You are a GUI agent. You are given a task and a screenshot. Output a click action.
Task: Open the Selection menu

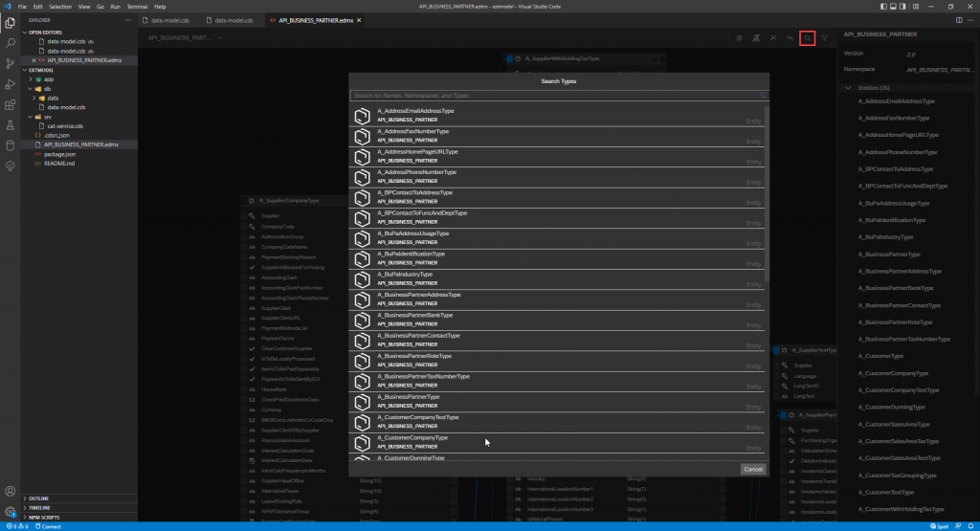coord(60,7)
